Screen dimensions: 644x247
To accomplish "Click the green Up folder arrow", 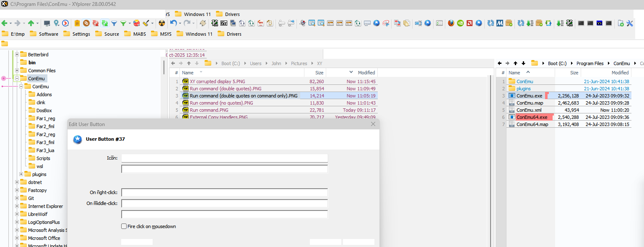I will pyautogui.click(x=31, y=24).
